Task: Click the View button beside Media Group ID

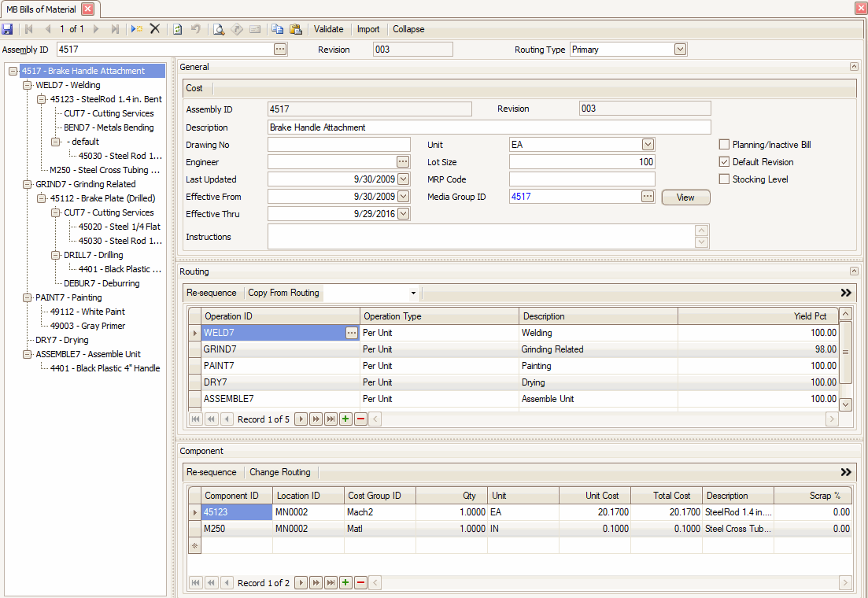Action: point(685,197)
